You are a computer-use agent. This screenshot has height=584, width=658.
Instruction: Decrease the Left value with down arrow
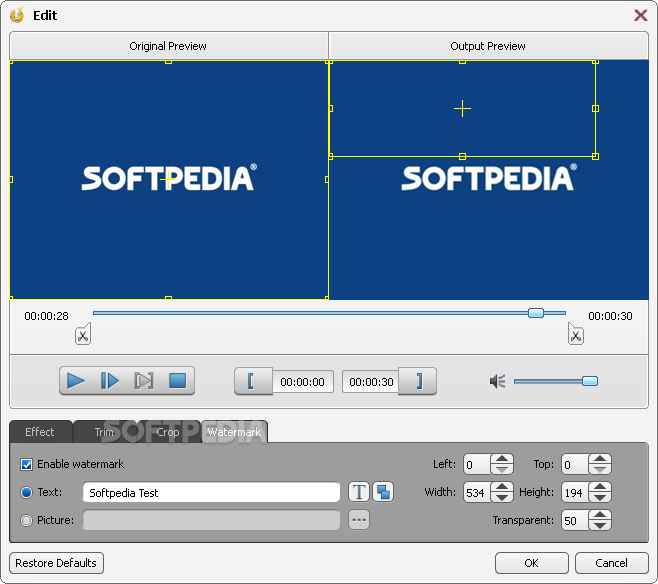[x=502, y=469]
